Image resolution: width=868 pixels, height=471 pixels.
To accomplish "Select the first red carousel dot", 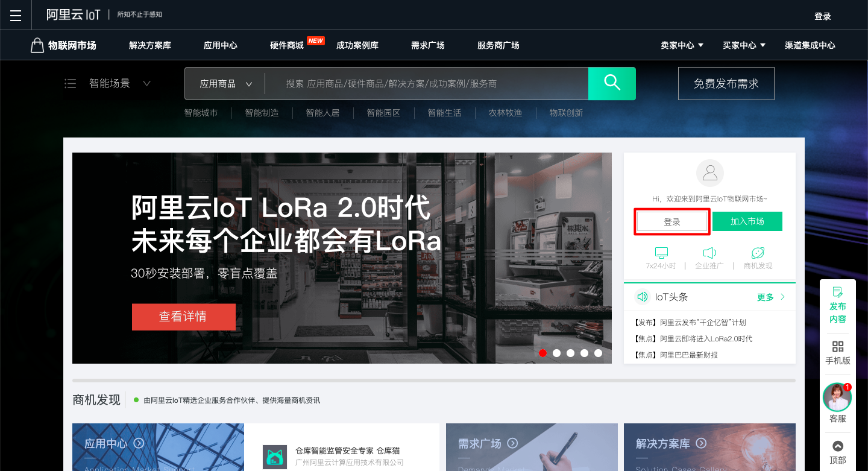I will pos(542,353).
